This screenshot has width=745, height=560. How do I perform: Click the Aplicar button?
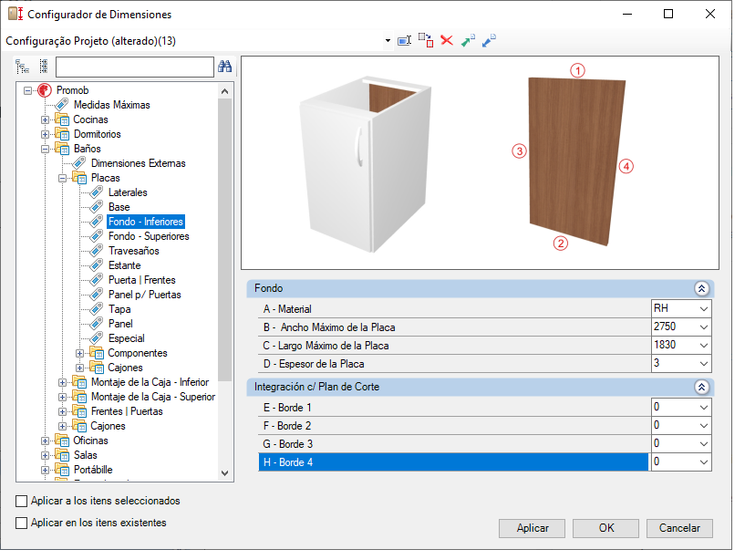(x=533, y=528)
